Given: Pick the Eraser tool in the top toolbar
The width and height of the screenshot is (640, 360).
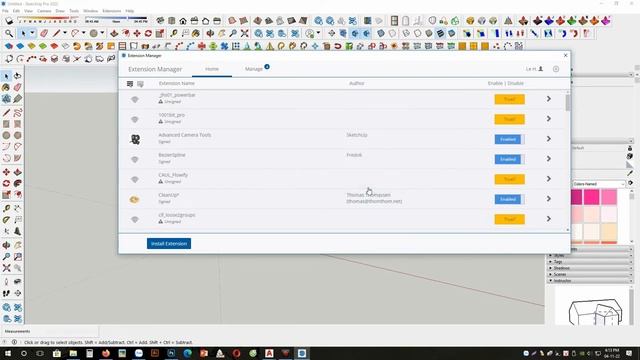Looking at the screenshot, I should [44, 33].
